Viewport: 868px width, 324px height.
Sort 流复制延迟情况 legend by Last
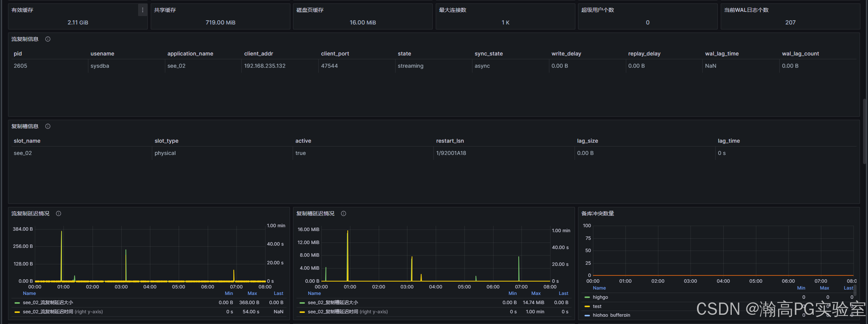[278, 293]
